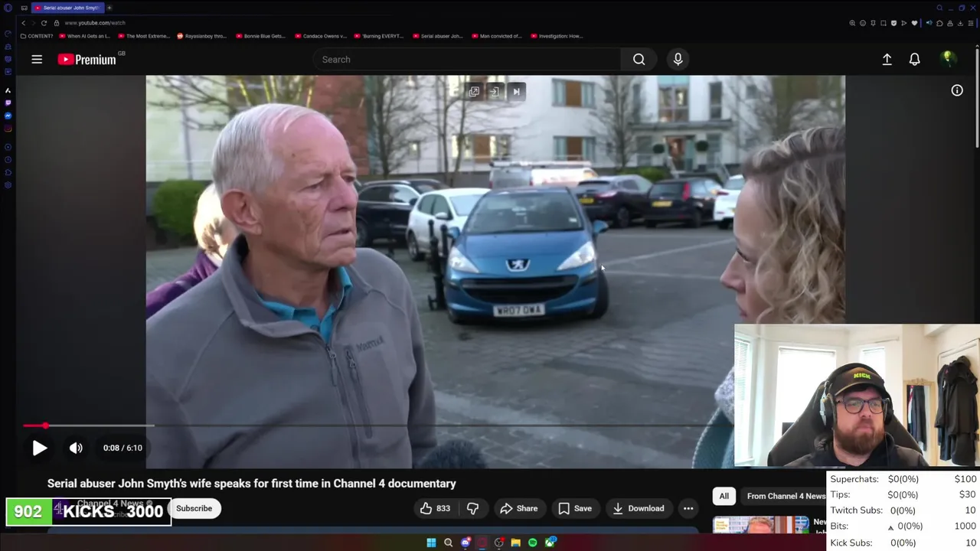Open 'When AI Gets an L...' bookmark
The image size is (980, 551).
[x=85, y=36]
